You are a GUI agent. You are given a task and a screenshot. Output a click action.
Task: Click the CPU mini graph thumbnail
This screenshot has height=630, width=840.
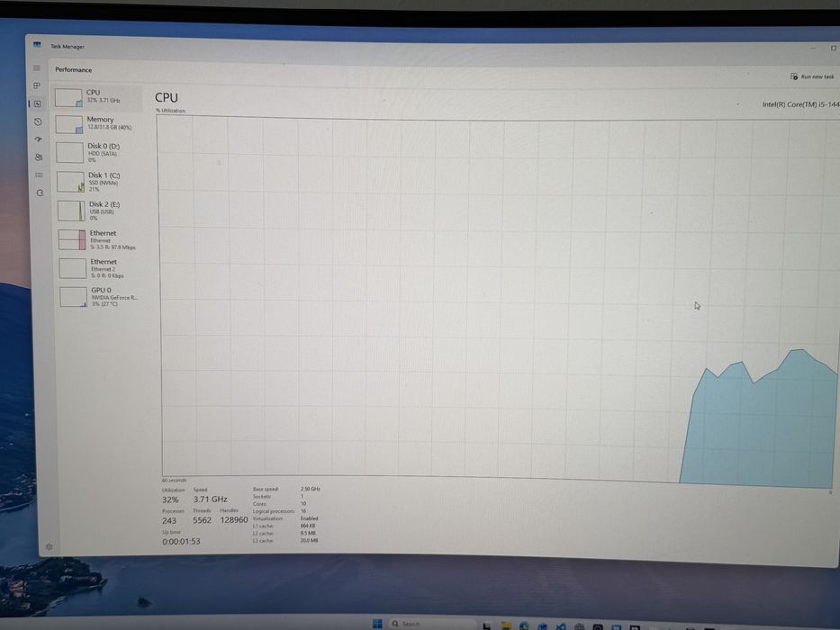(x=68, y=98)
